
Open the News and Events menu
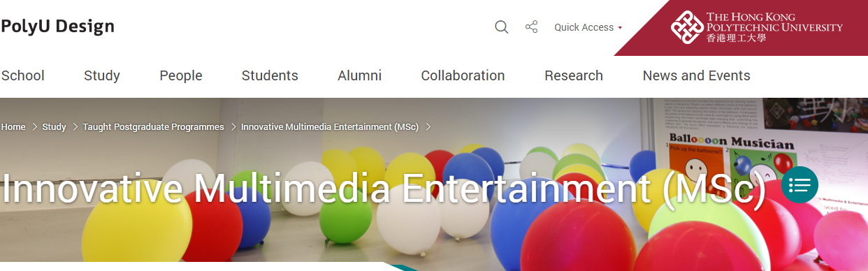(x=697, y=75)
